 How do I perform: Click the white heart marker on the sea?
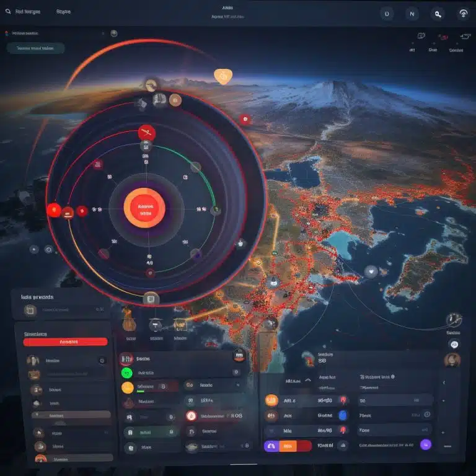[371, 271]
